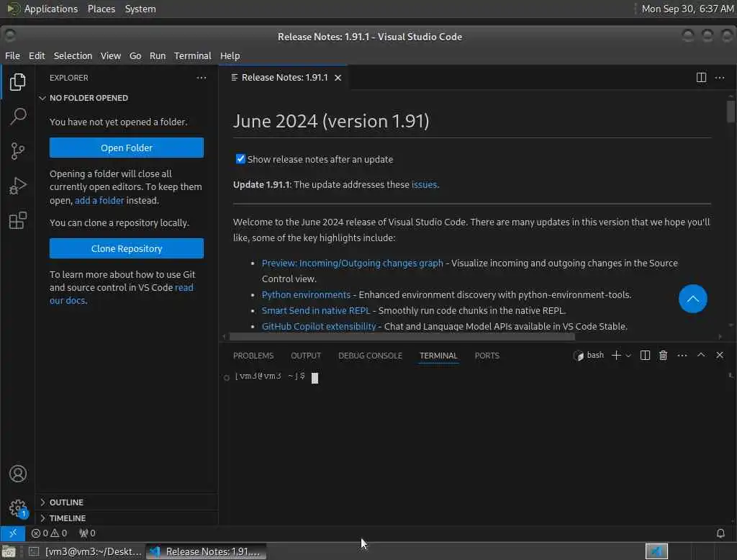This screenshot has height=560, width=737.
Task: Click the editor horizontal scrollbar thumb
Action: pyautogui.click(x=402, y=337)
